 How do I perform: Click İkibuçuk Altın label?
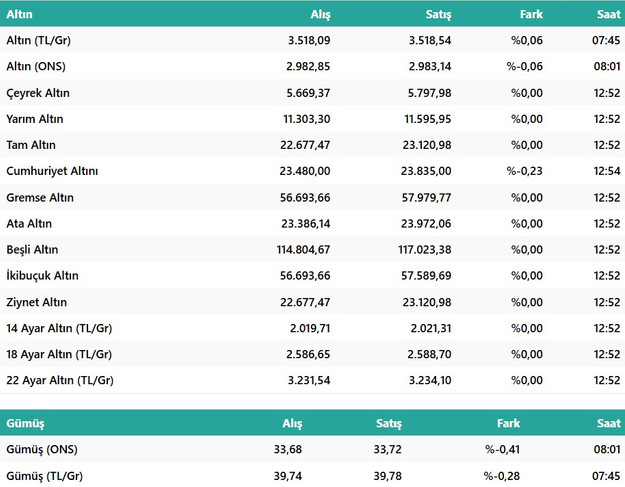tap(42, 275)
